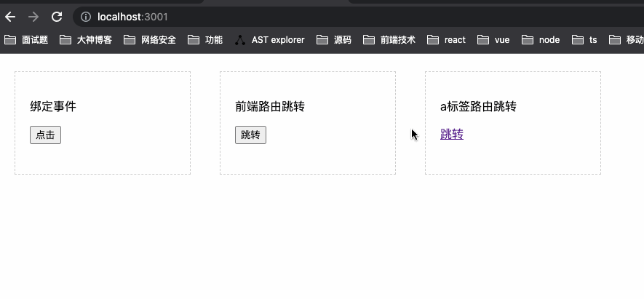The image size is (644, 299).
Task: Click the 前端路由跳转 heading text
Action: pos(270,107)
